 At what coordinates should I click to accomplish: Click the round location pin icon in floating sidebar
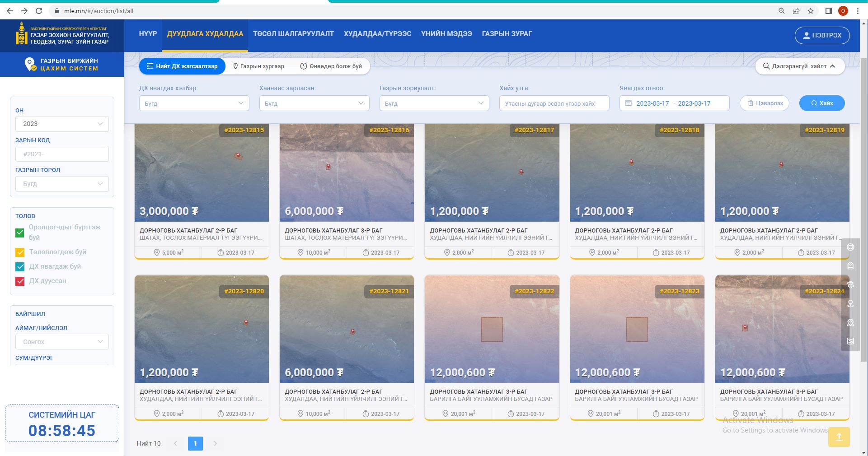click(850, 303)
